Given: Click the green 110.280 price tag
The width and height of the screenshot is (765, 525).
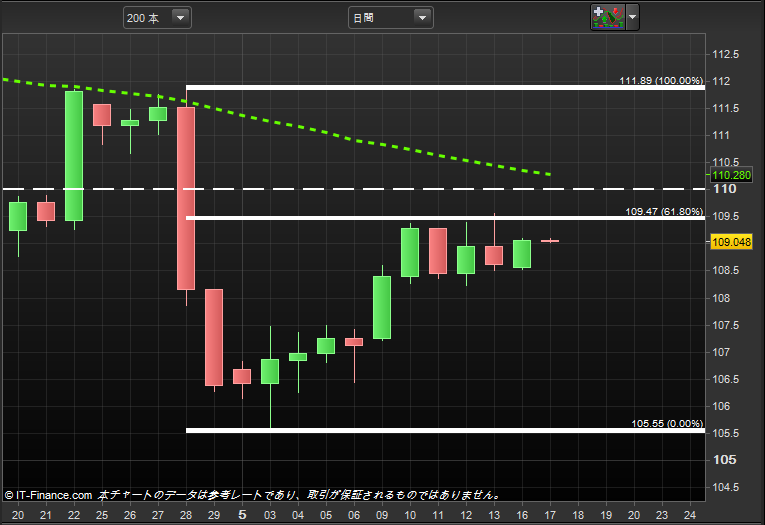Looking at the screenshot, I should click(731, 175).
